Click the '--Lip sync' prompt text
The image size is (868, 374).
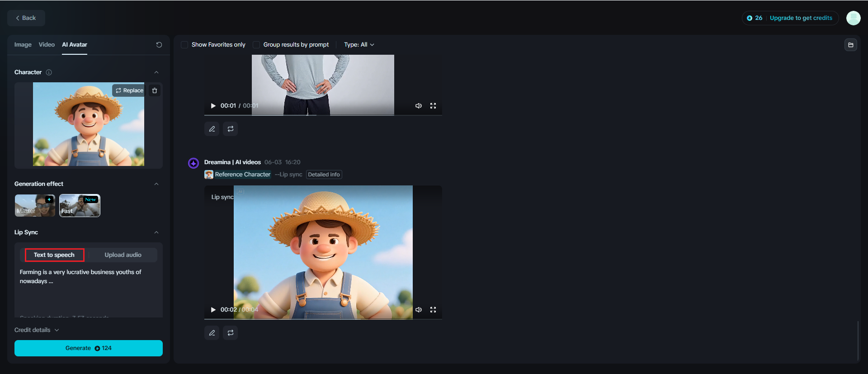(x=288, y=175)
